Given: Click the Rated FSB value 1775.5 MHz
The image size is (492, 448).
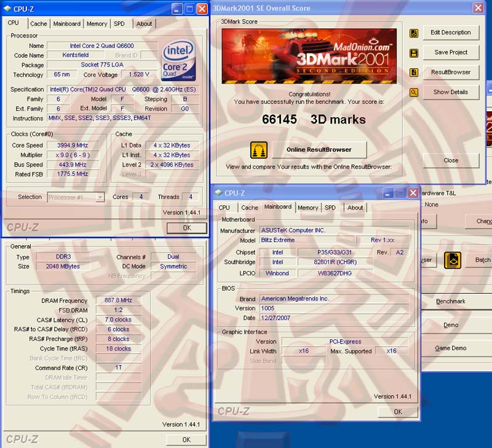Looking at the screenshot, I should point(73,174).
